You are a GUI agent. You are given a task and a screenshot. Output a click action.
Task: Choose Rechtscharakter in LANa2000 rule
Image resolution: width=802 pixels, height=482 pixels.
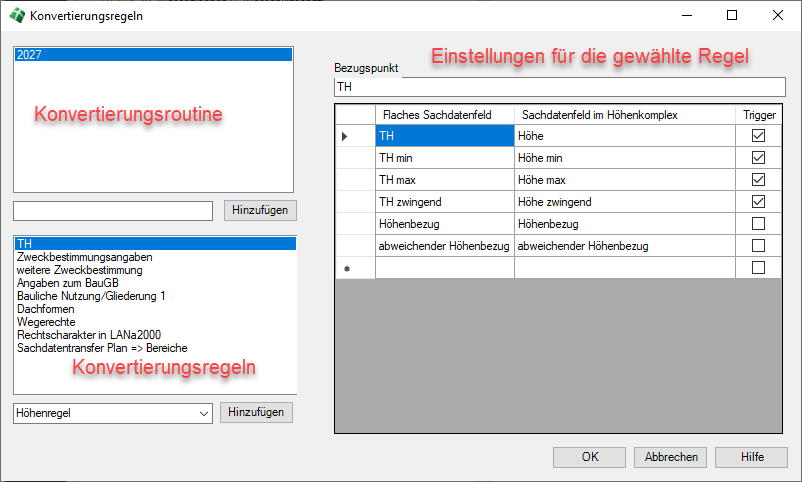[x=89, y=335]
